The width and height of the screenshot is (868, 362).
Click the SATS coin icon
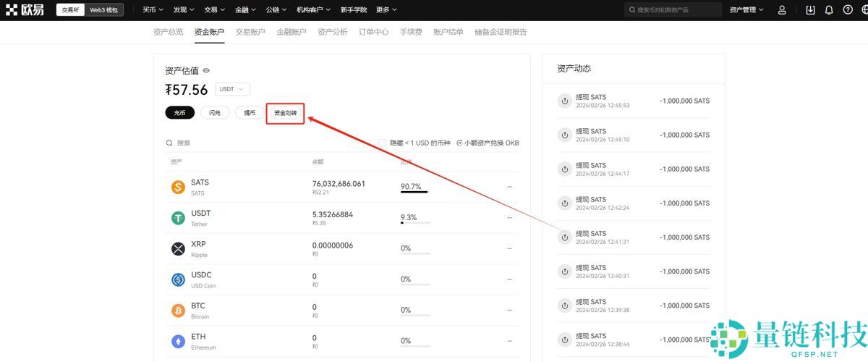tap(178, 188)
